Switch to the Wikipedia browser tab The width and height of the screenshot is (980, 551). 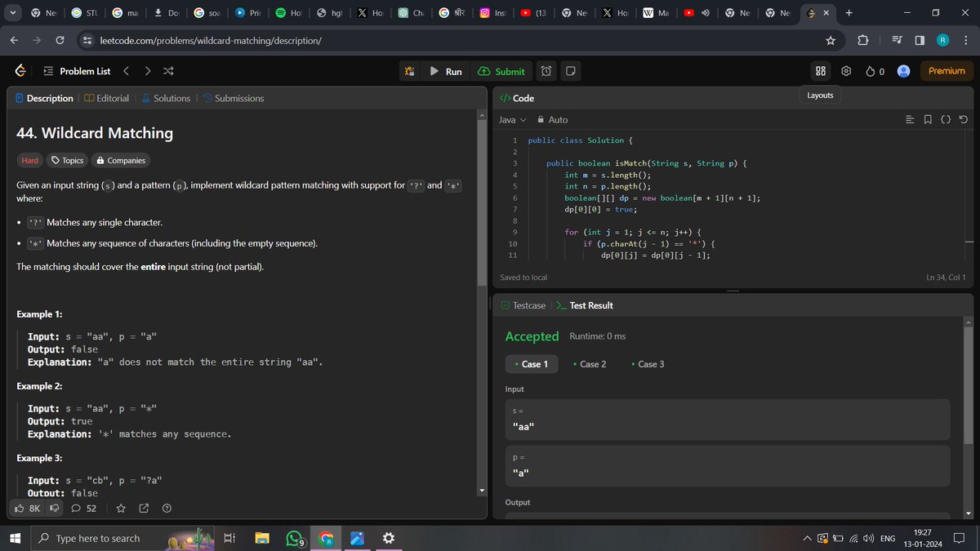(657, 13)
